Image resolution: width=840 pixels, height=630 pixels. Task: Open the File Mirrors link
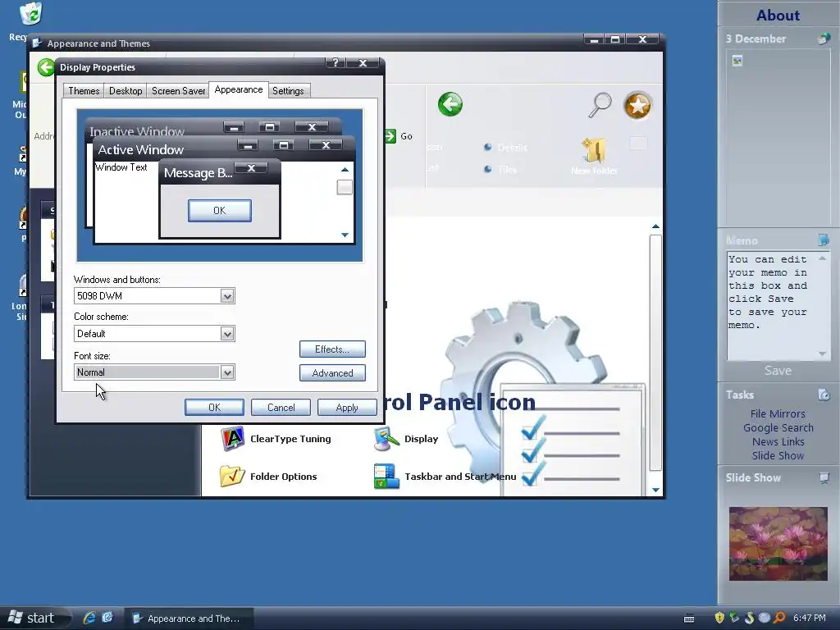[778, 413]
